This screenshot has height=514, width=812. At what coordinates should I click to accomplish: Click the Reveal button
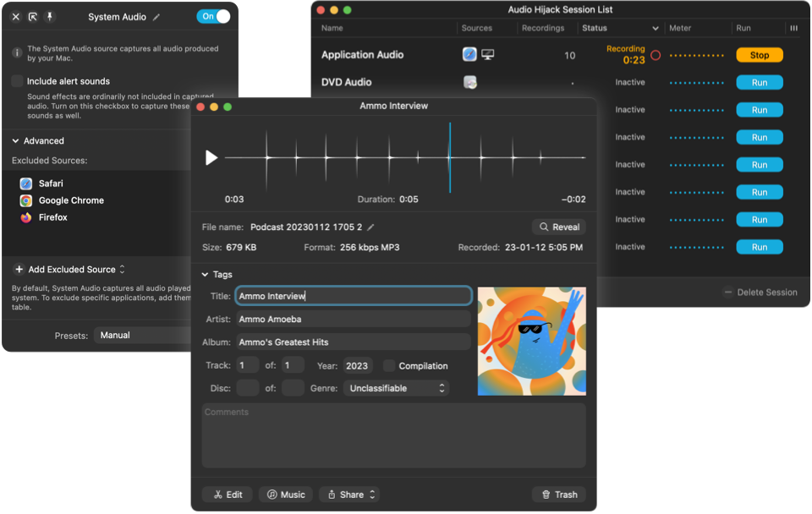pos(559,227)
